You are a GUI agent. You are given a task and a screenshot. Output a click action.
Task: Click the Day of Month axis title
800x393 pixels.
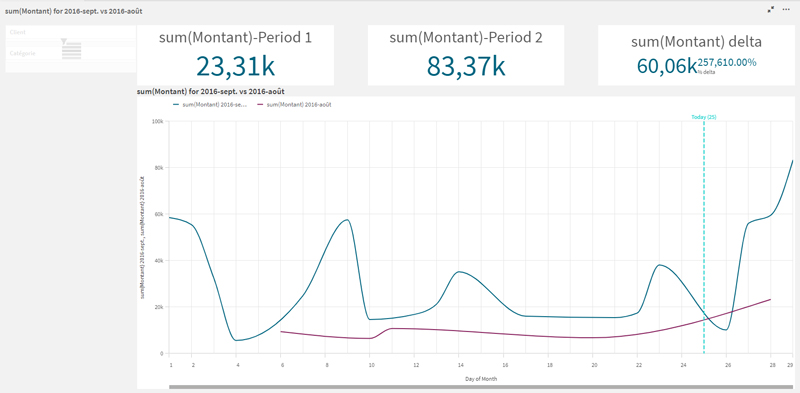click(481, 379)
